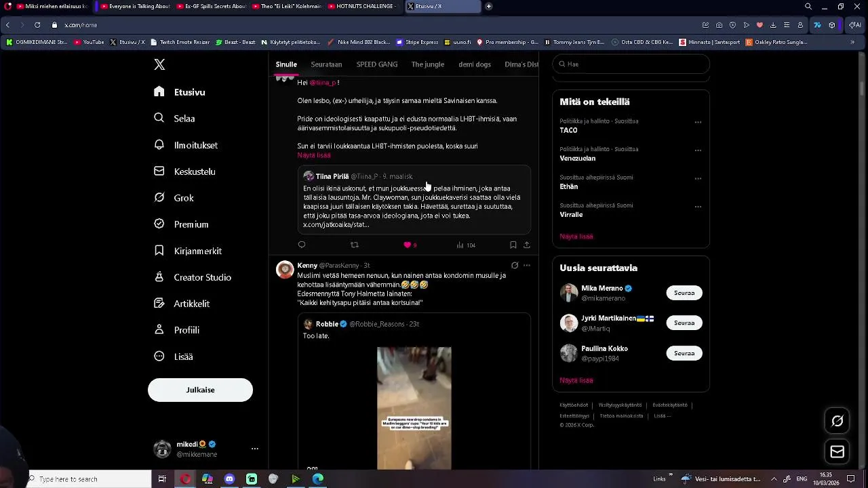This screenshot has width=868, height=488.
Task: Click Näytä lisää under trends
Action: (x=576, y=237)
